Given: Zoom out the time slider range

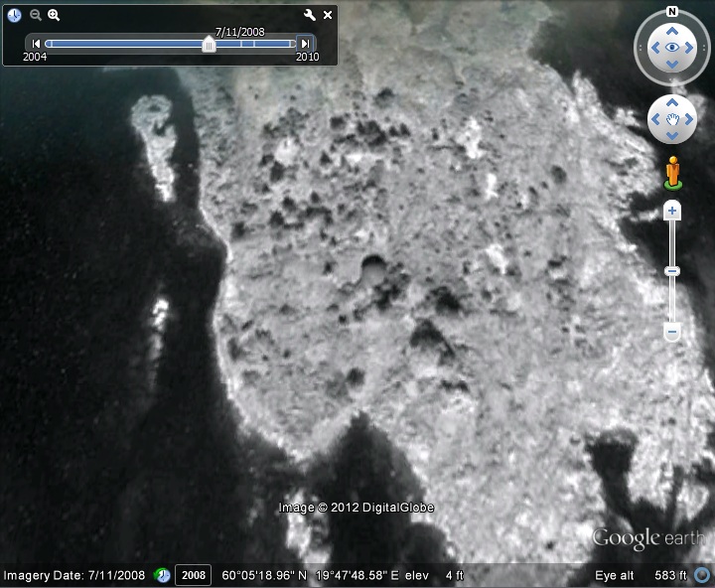Looking at the screenshot, I should pos(36,15).
